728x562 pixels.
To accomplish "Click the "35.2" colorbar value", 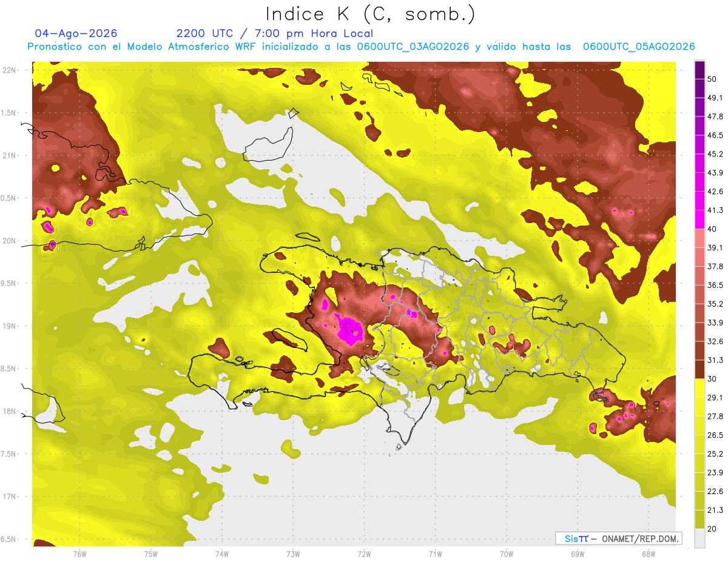I will pos(715,304).
